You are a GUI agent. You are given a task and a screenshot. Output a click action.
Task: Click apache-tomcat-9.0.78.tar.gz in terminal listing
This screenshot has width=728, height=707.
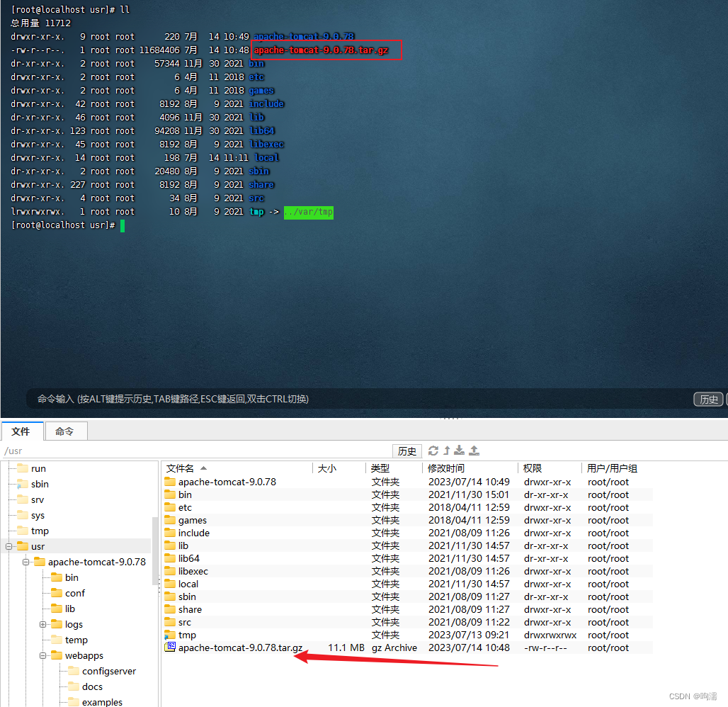(x=321, y=50)
